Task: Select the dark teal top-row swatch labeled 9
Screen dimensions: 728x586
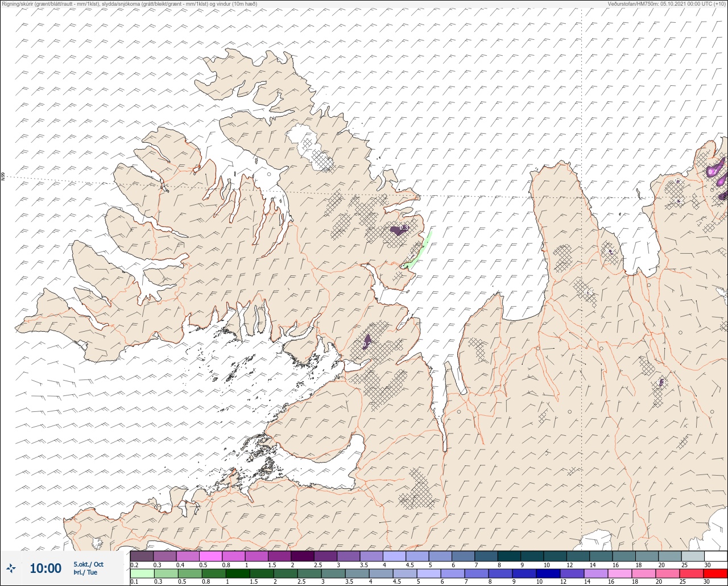Action: (532, 556)
